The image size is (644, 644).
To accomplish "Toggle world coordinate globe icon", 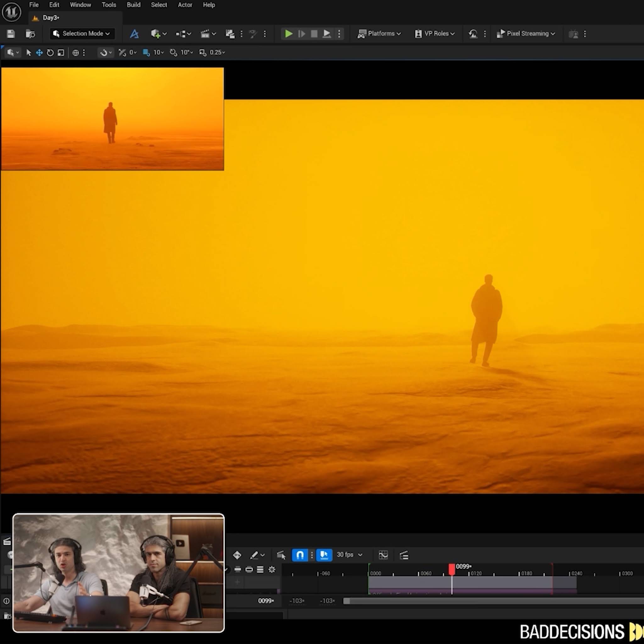I will click(76, 53).
